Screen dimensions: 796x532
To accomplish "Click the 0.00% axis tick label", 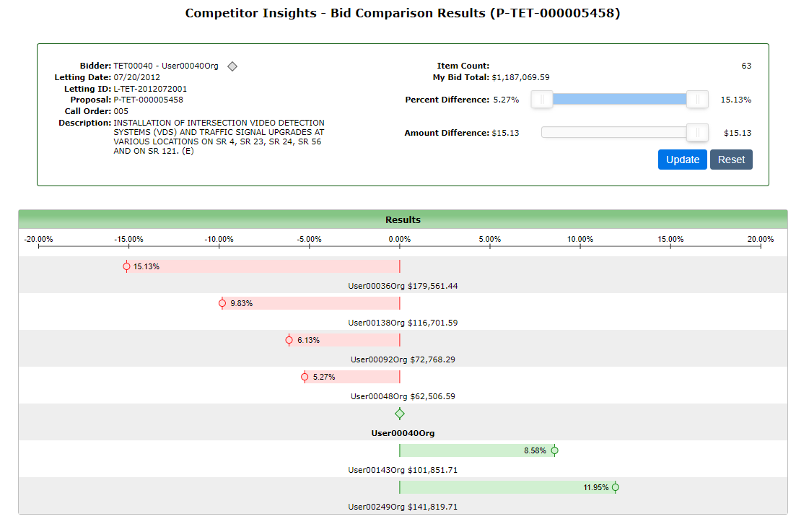I will [x=399, y=239].
